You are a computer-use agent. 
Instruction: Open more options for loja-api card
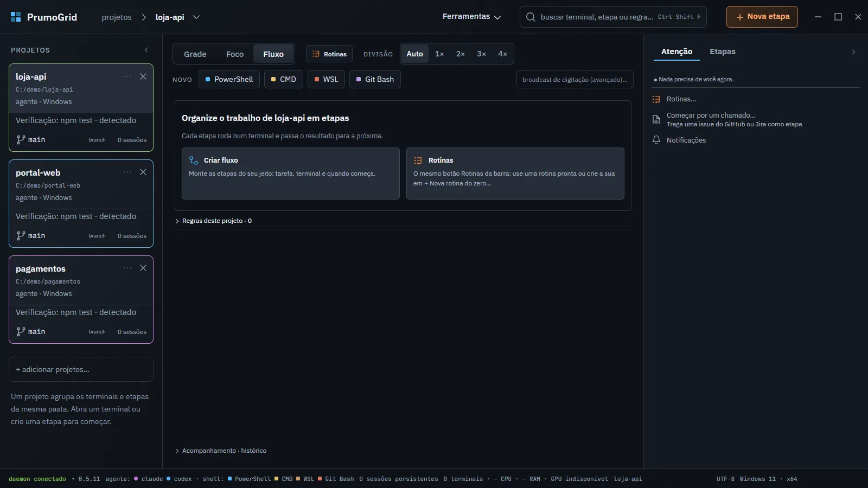pyautogui.click(x=127, y=76)
